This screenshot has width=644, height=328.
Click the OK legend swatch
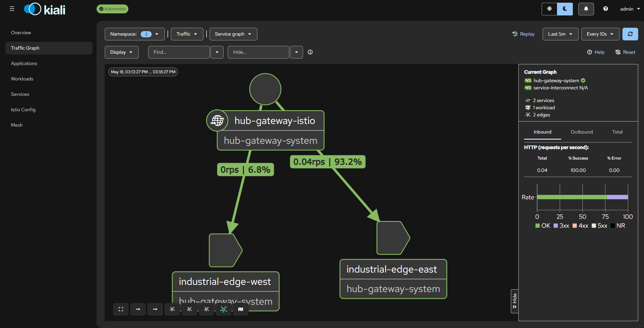click(538, 226)
